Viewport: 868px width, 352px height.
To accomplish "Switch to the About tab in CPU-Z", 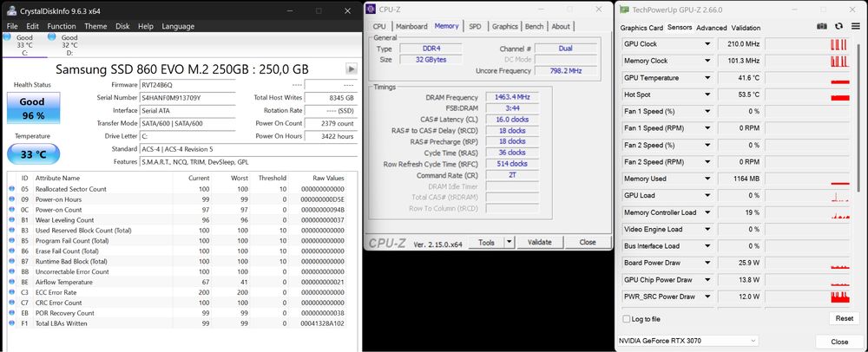I will tap(561, 27).
